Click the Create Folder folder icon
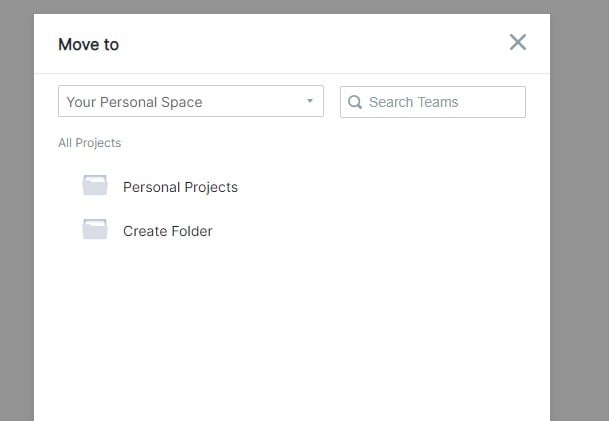Viewport: 609px width, 421px height. click(95, 230)
